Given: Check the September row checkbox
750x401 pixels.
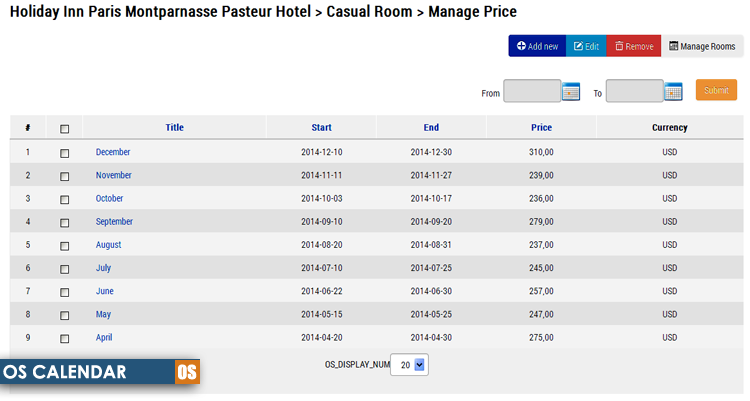Looking at the screenshot, I should click(65, 223).
